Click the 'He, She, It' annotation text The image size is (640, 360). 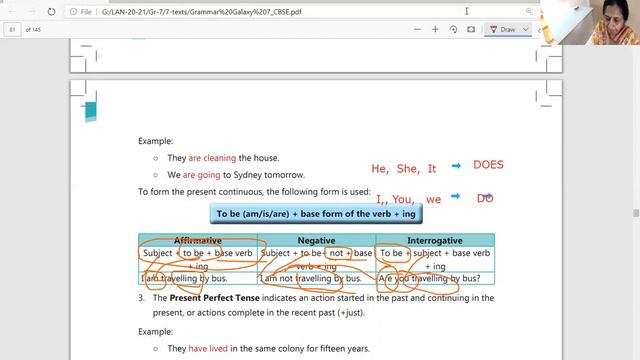click(404, 169)
